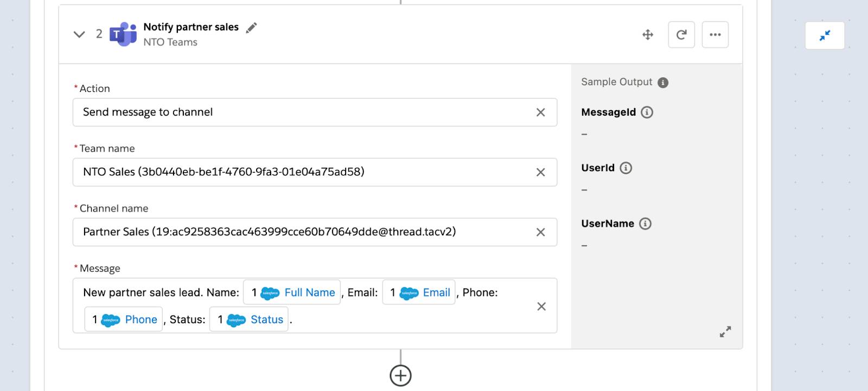Click the Sample Output heading
Viewport: 868px width, 391px height.
pos(617,82)
